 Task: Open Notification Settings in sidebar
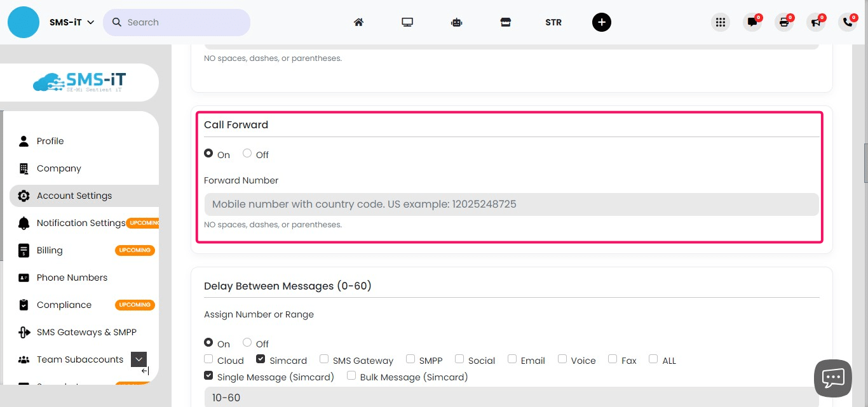81,223
